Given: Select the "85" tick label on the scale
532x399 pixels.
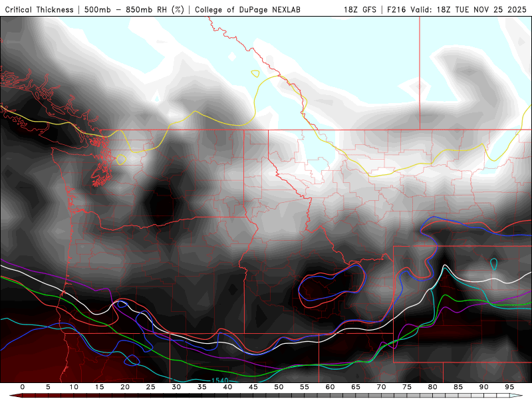Looking at the screenshot, I should [458, 387].
